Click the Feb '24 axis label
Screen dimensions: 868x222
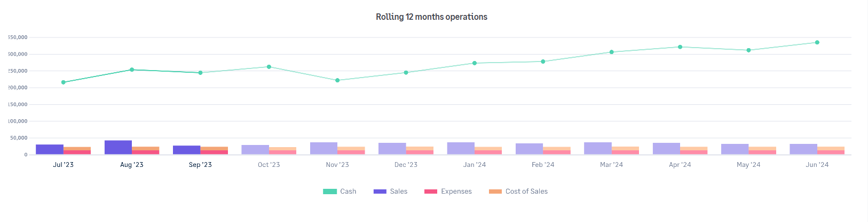543,165
